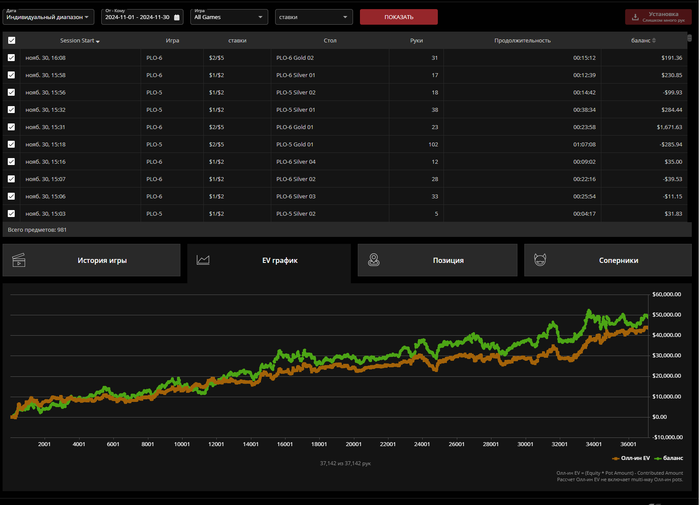This screenshot has height=505, width=700.
Task: Sort the table by the Руки column header
Action: 417,41
